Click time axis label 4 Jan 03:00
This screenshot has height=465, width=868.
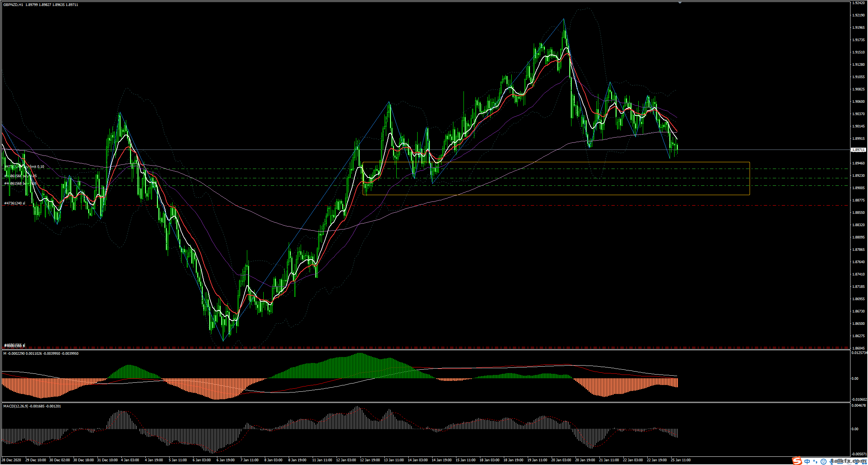point(129,460)
